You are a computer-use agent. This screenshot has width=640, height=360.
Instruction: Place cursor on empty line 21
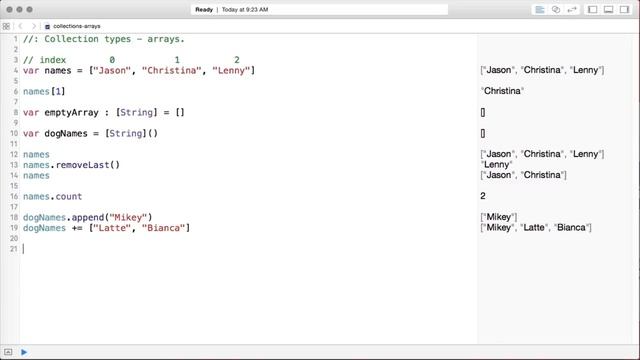(24, 249)
